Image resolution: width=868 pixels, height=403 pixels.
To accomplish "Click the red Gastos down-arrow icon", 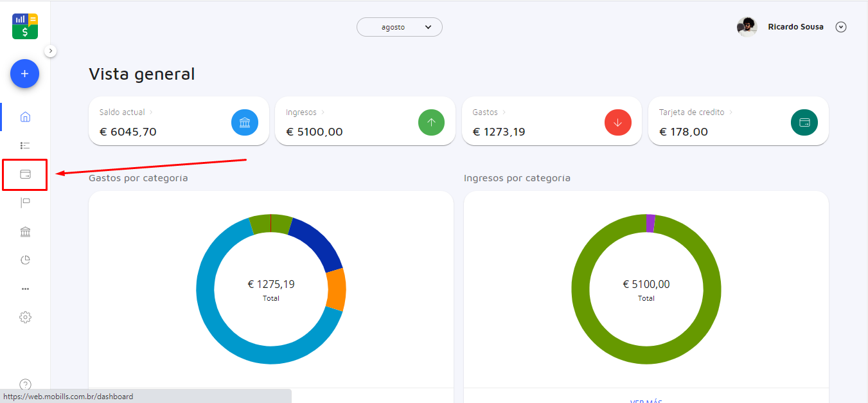I will [x=617, y=122].
